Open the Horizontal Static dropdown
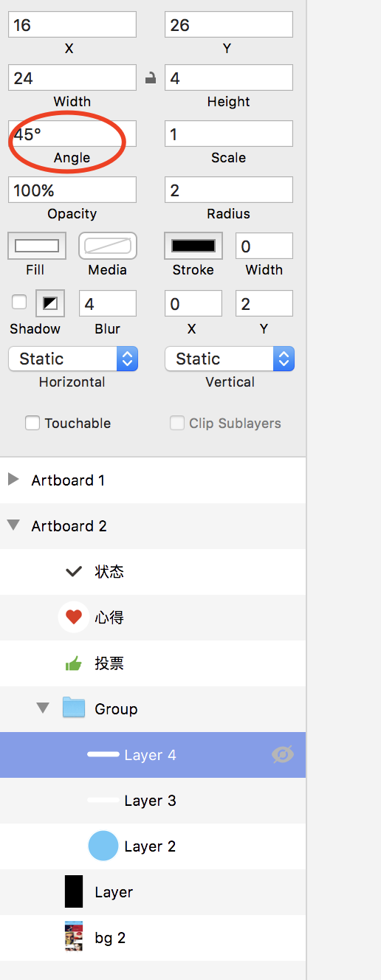 coord(73,359)
